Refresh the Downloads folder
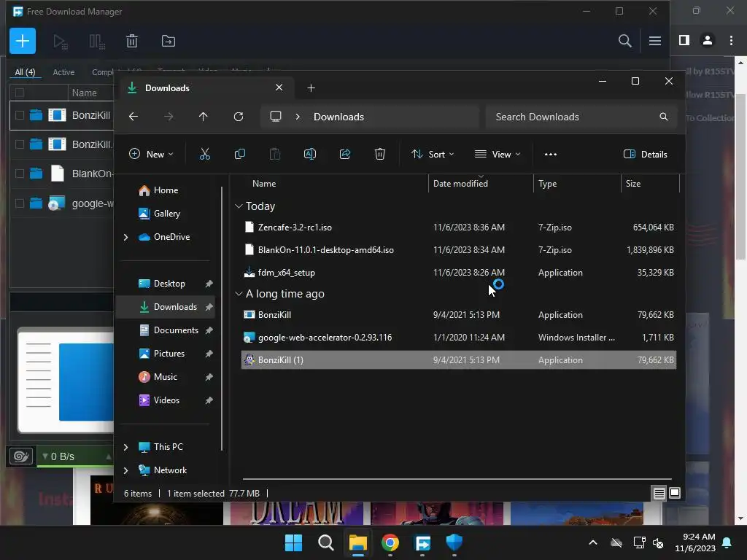Viewport: 747px width, 560px height. tap(239, 117)
